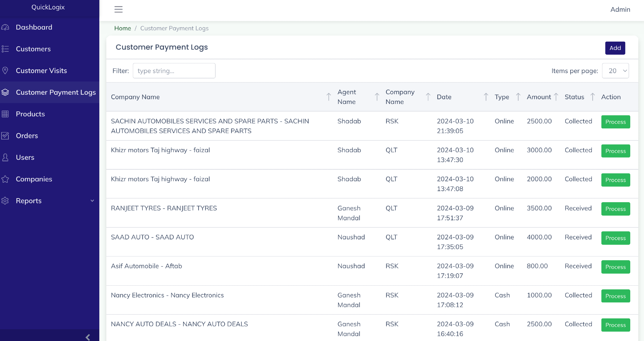Toggle sidebar with the hamburger menu icon
The width and height of the screenshot is (644, 341).
click(118, 9)
